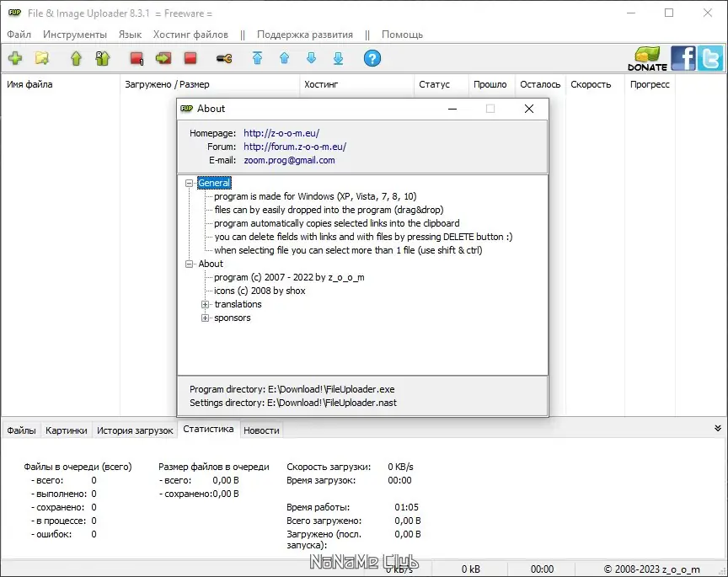This screenshot has height=577, width=728.
Task: Click the Время работы value 01:05
Action: click(406, 507)
